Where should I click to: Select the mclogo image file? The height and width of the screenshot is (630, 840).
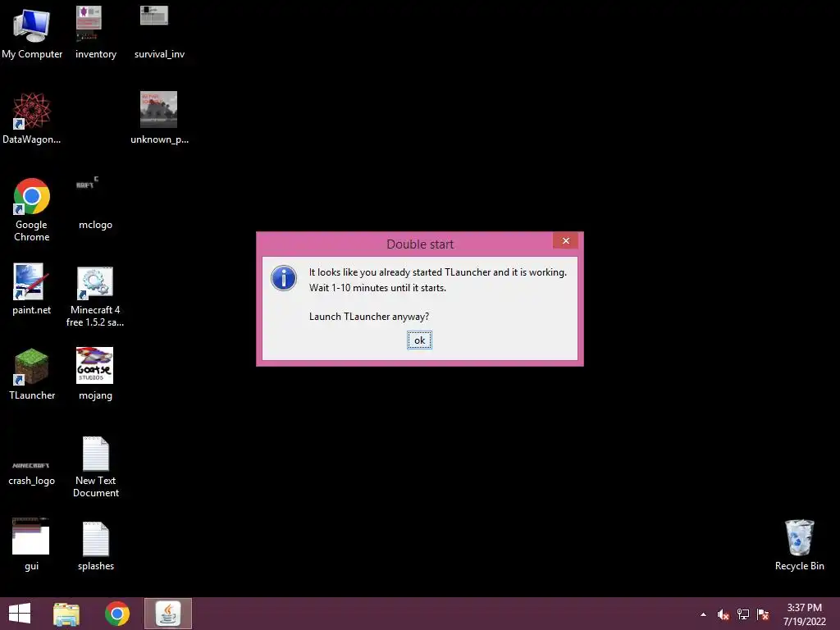[x=95, y=203]
